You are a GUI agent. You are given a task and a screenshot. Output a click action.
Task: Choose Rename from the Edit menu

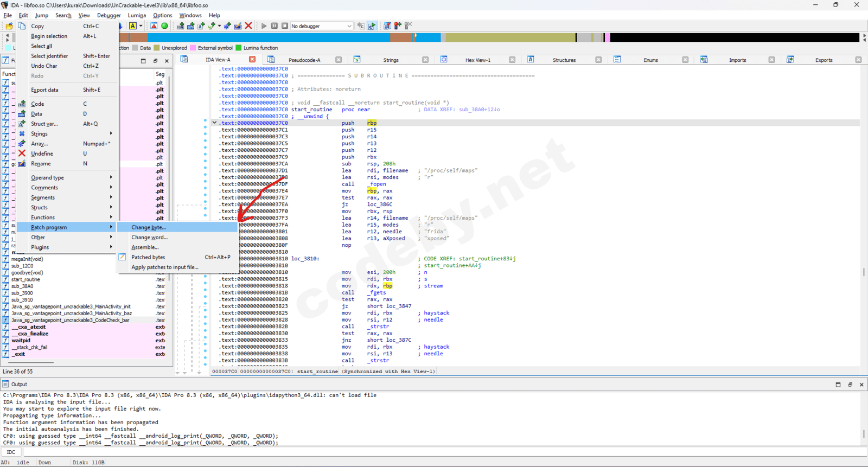pos(67,164)
